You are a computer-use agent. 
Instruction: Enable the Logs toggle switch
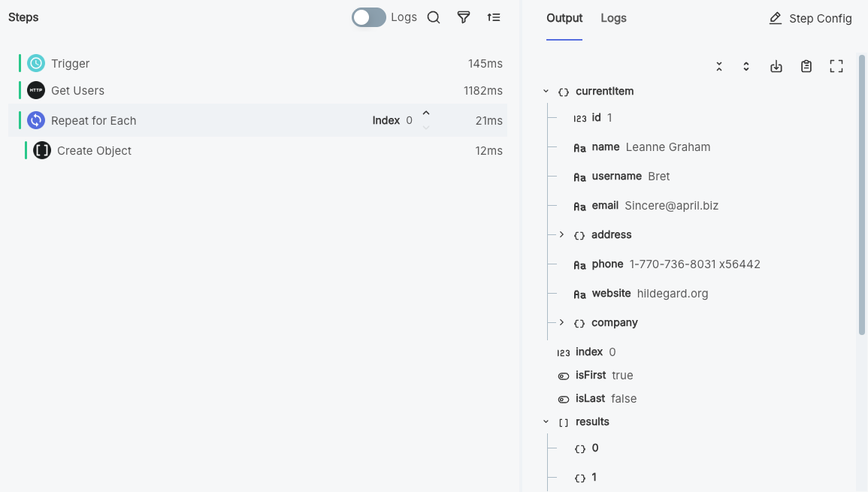(x=368, y=17)
